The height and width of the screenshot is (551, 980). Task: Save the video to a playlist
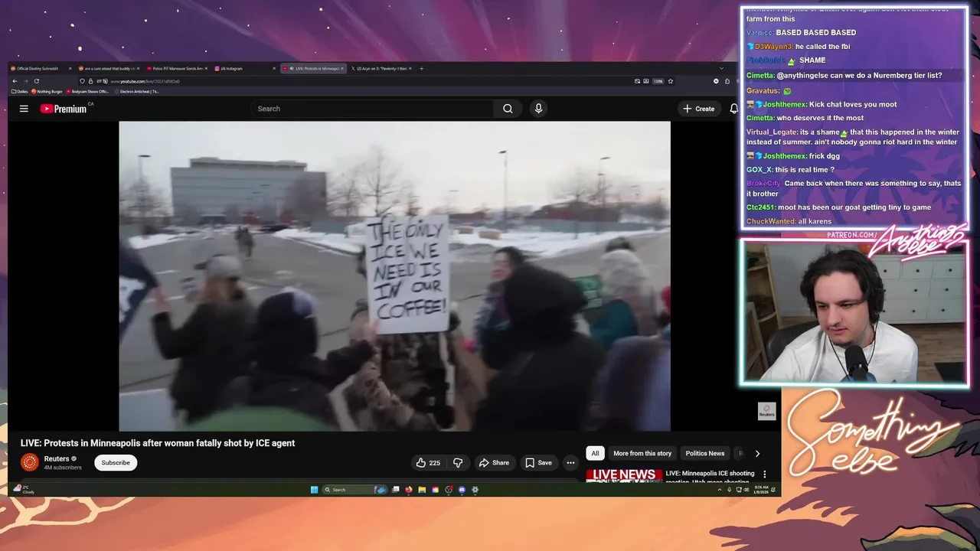tap(537, 462)
